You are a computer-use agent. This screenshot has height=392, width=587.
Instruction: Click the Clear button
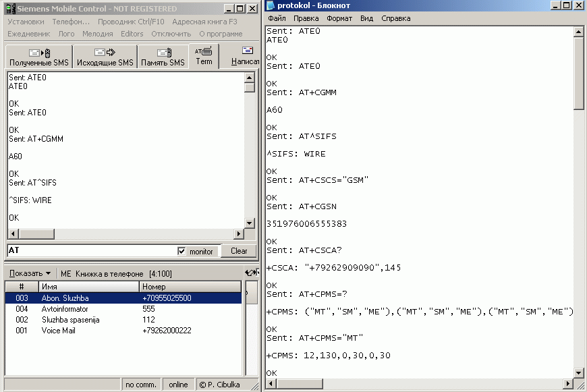[239, 251]
